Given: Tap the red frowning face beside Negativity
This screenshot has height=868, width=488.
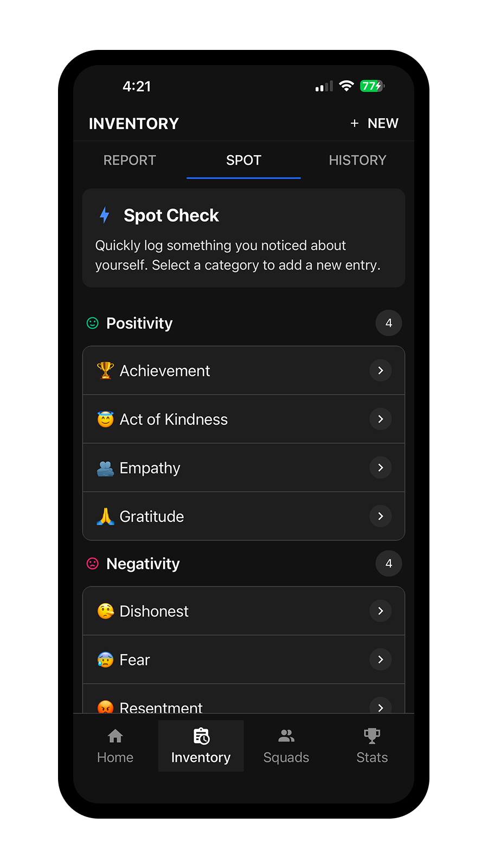Looking at the screenshot, I should click(x=92, y=563).
